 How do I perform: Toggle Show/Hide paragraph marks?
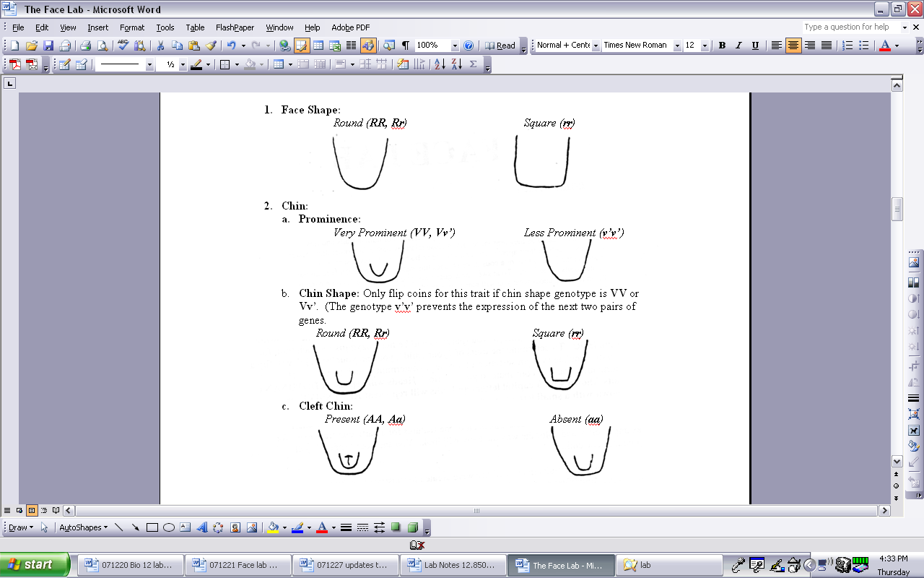click(406, 46)
